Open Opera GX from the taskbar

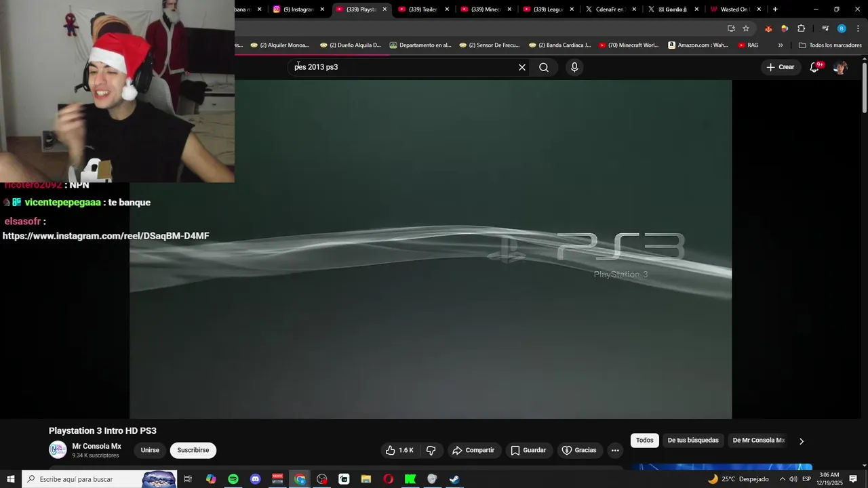pyautogui.click(x=388, y=479)
